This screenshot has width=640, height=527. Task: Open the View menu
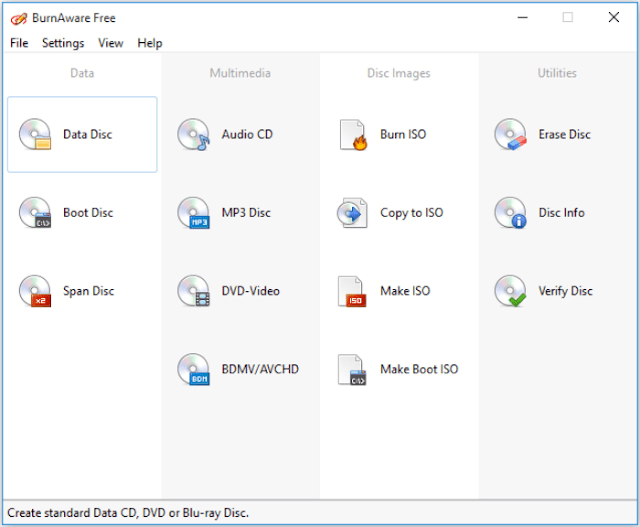(x=111, y=43)
